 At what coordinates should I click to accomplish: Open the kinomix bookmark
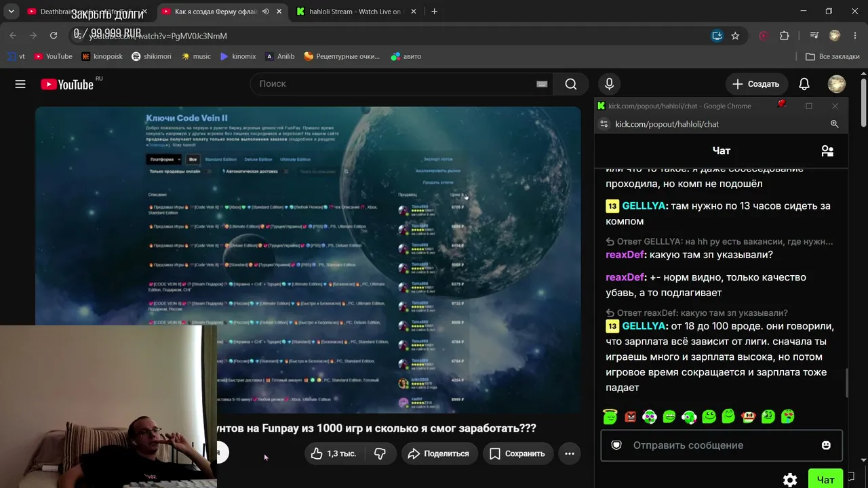click(237, 57)
